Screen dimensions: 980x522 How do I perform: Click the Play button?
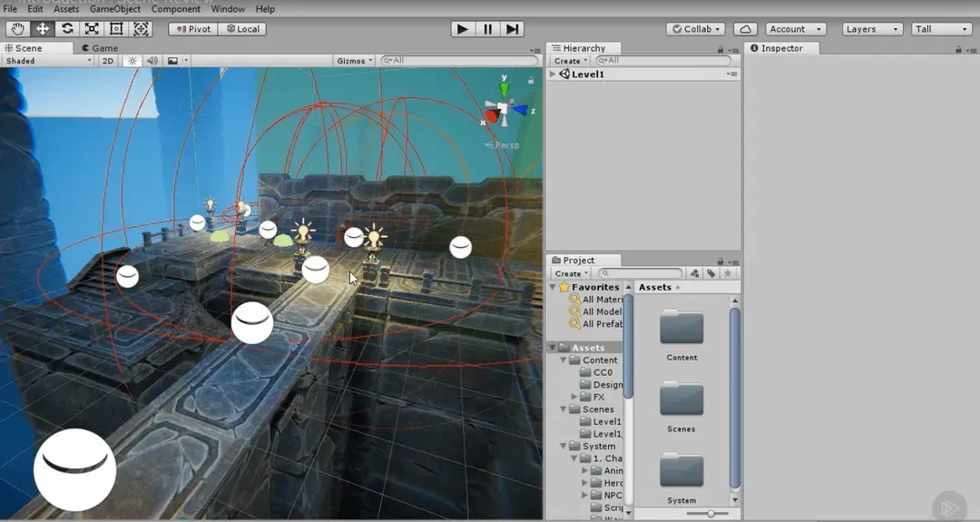pyautogui.click(x=463, y=29)
